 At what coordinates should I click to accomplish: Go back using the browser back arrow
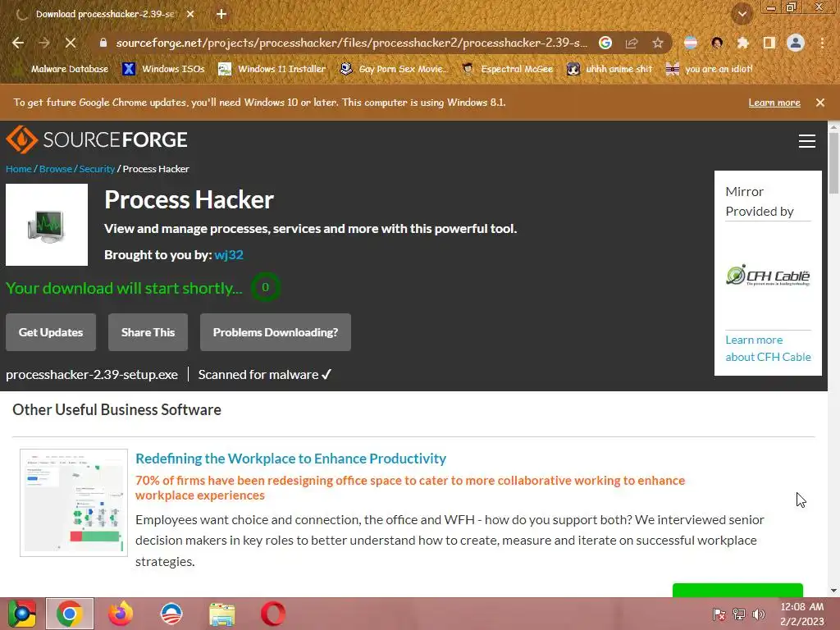pyautogui.click(x=18, y=43)
